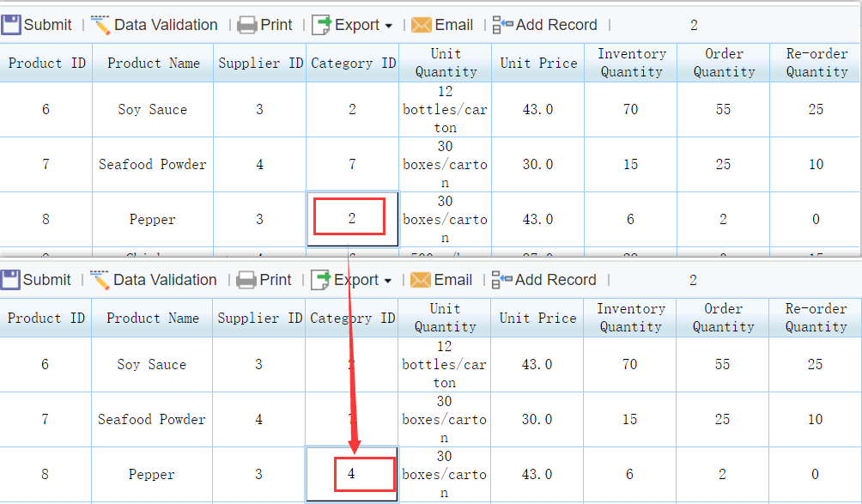Open the Export dropdown arrow

pyautogui.click(x=387, y=24)
